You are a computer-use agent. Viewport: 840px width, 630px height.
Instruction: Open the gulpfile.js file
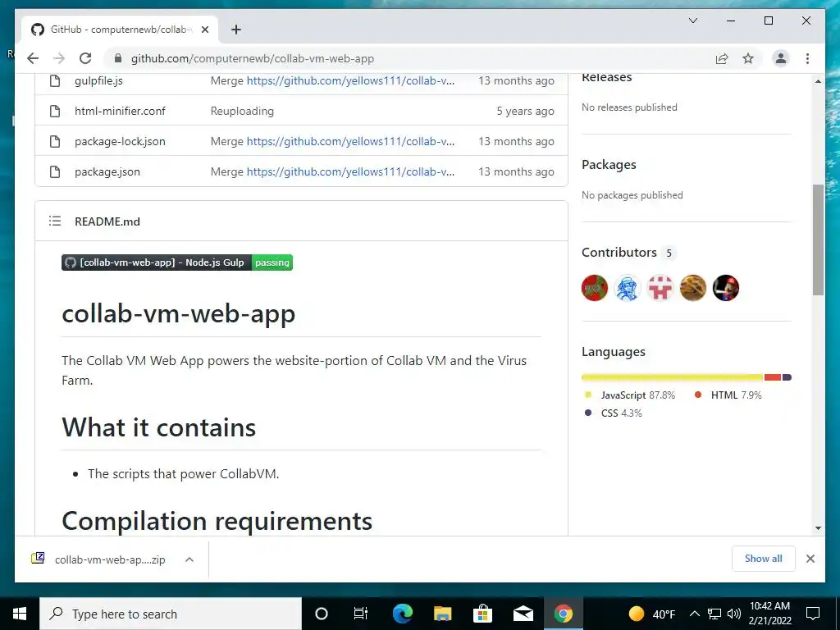tap(98, 80)
